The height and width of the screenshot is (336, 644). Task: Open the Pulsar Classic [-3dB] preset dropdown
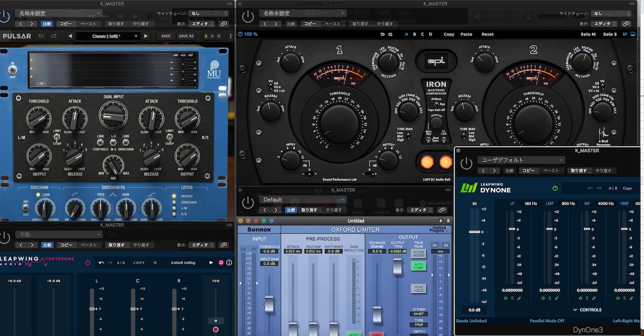click(x=108, y=36)
